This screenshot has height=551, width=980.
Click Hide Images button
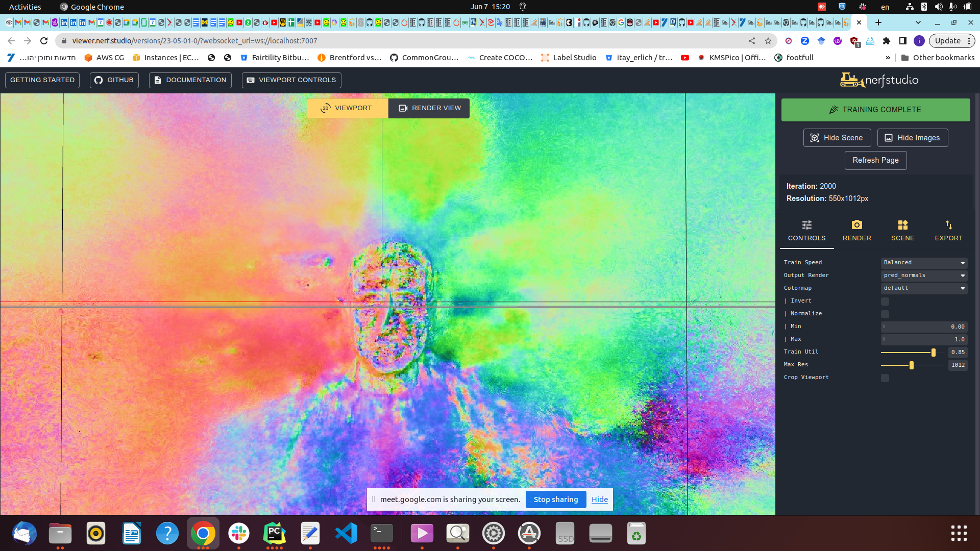[913, 138]
